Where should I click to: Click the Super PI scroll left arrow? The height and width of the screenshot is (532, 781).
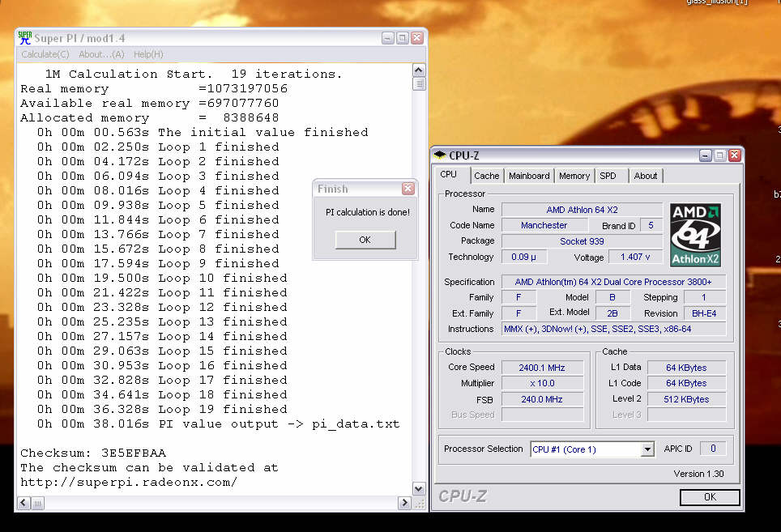[x=23, y=503]
